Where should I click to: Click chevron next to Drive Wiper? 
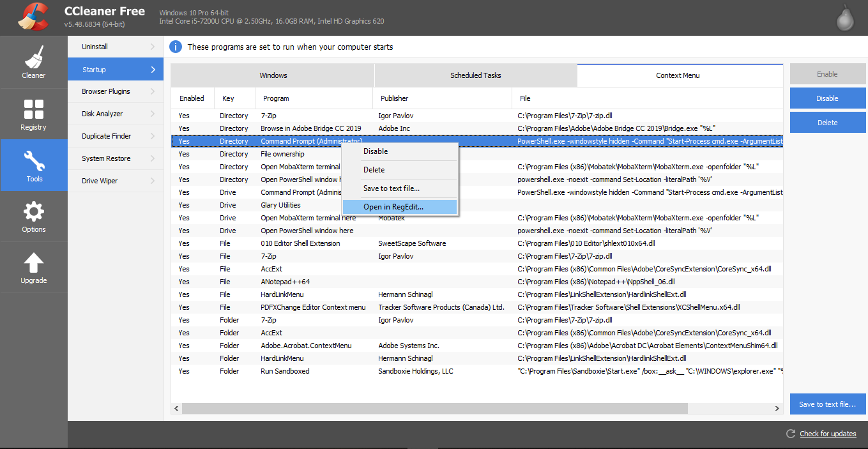coord(153,181)
